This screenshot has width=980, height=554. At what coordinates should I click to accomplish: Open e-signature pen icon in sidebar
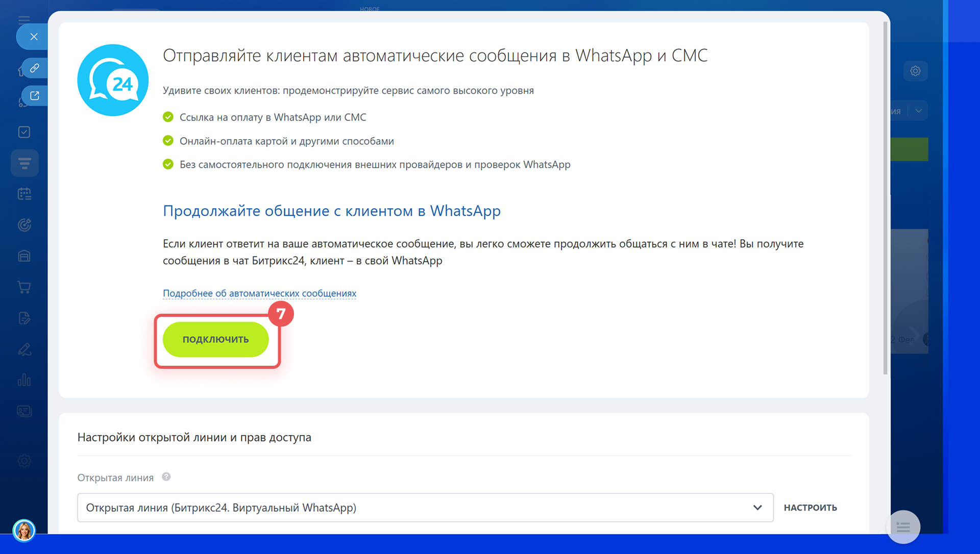coord(24,349)
